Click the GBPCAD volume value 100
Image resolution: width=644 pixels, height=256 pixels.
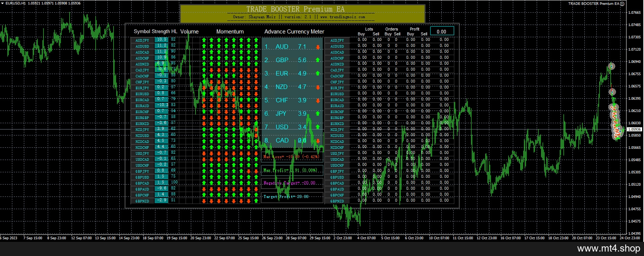174,182
